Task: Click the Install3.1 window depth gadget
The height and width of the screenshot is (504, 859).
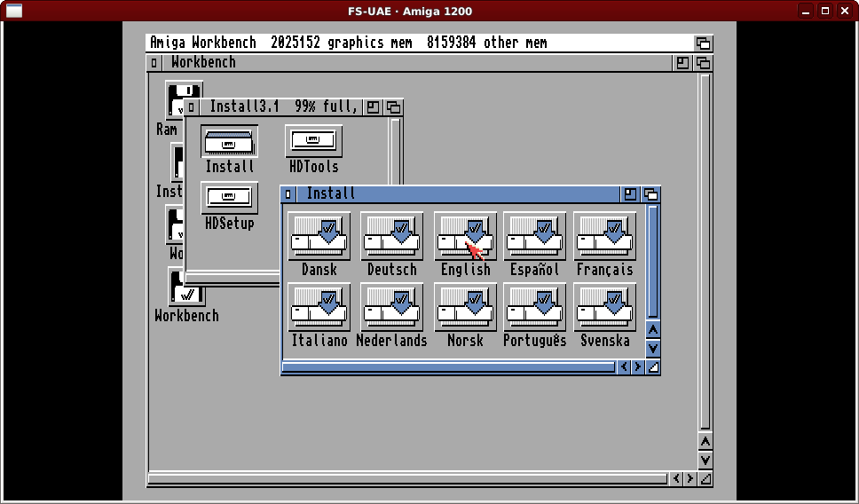Action: coord(393,107)
